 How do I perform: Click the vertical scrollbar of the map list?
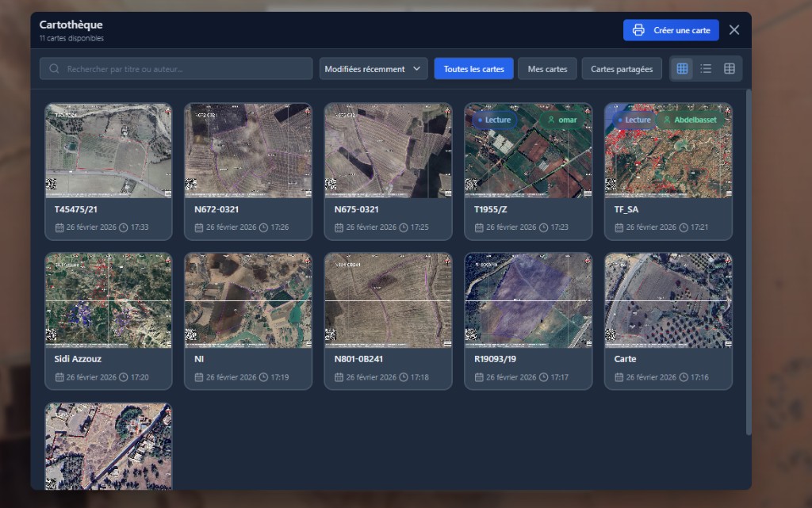click(749, 262)
